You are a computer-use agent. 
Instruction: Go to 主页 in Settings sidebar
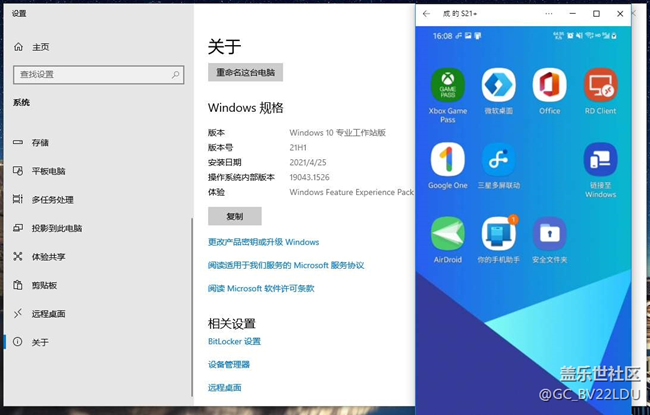click(40, 47)
